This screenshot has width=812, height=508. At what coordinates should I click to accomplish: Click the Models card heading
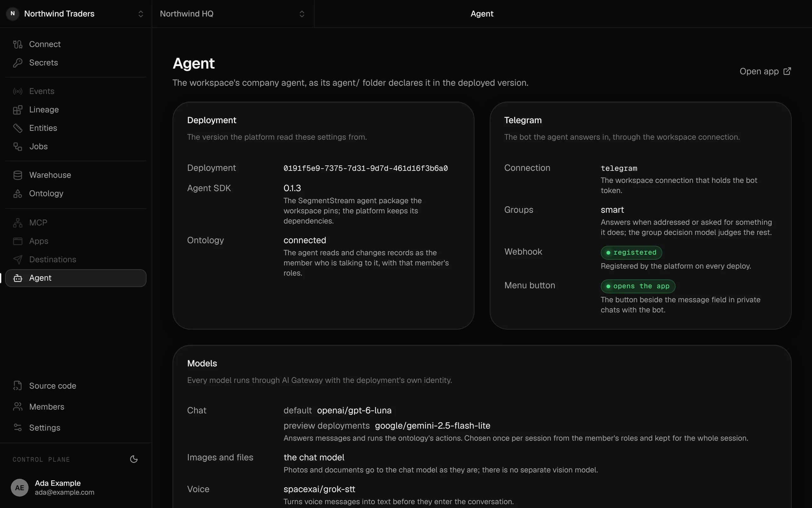[x=202, y=364]
